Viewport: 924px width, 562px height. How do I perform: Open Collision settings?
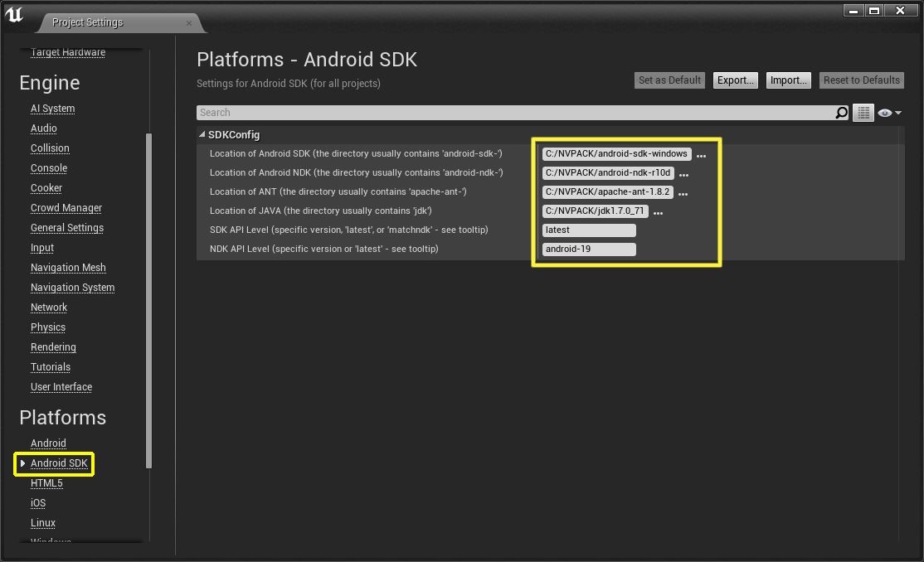[x=50, y=148]
